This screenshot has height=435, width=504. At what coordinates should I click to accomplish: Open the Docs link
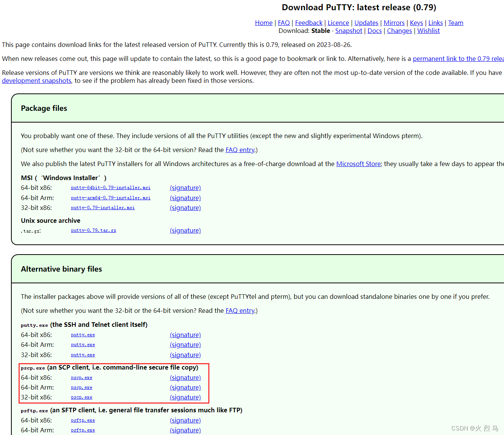point(374,31)
